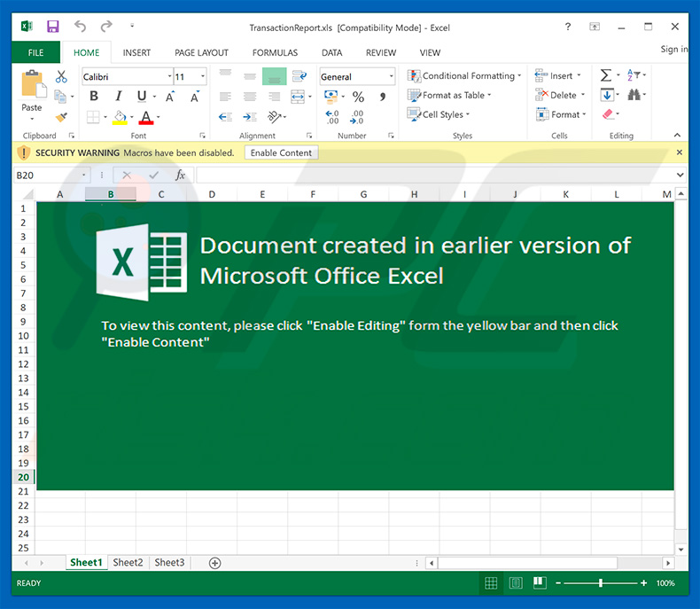Open Find & Select binoculars
Viewport: 700px width, 609px height.
point(634,95)
